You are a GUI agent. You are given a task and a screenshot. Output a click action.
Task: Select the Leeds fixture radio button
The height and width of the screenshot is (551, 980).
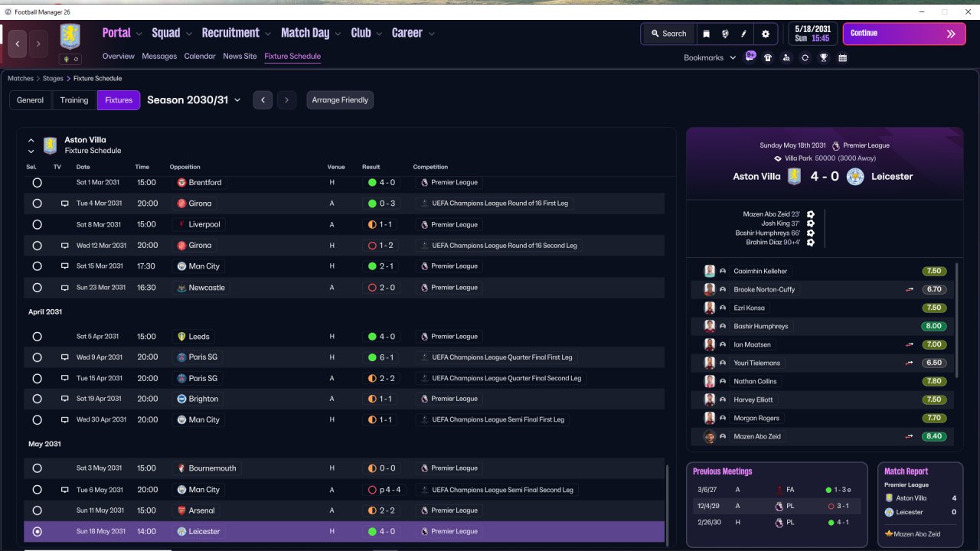tap(37, 337)
